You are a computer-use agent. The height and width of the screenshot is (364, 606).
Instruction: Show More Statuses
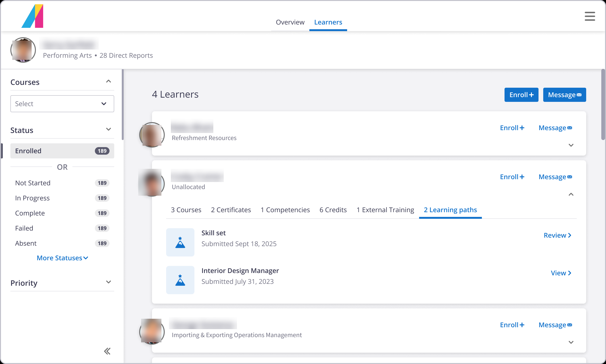coord(62,258)
